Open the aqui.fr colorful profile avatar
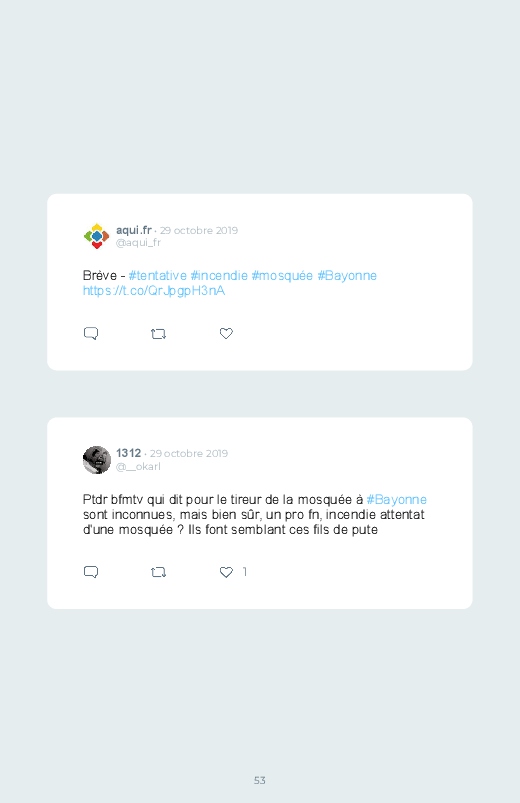This screenshot has width=520, height=803. (96, 236)
